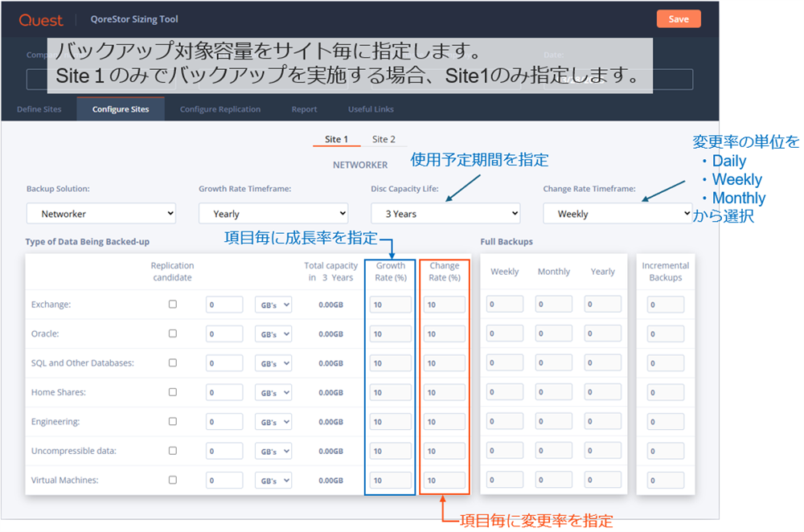Image resolution: width=804 pixels, height=532 pixels.
Task: Open the Report tab
Action: [304, 109]
